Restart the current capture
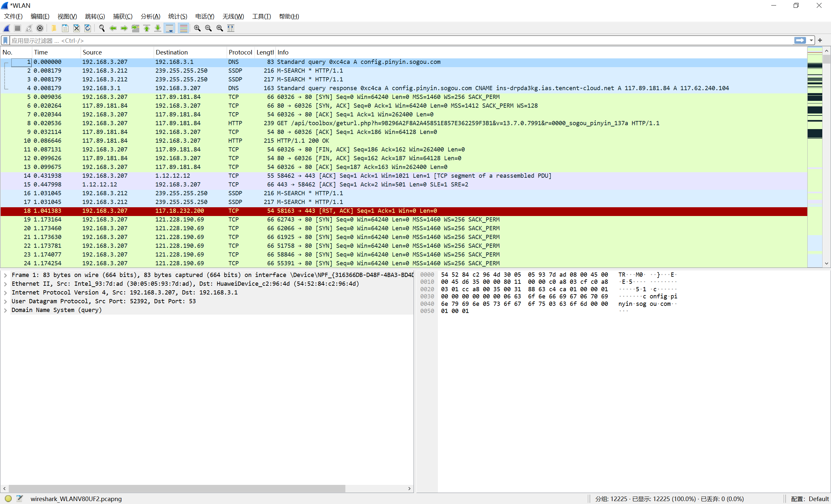The image size is (831, 504). 29,28
